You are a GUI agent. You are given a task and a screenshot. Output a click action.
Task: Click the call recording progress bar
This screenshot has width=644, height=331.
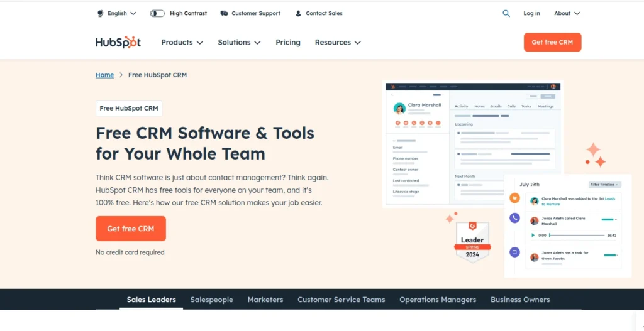coord(577,236)
